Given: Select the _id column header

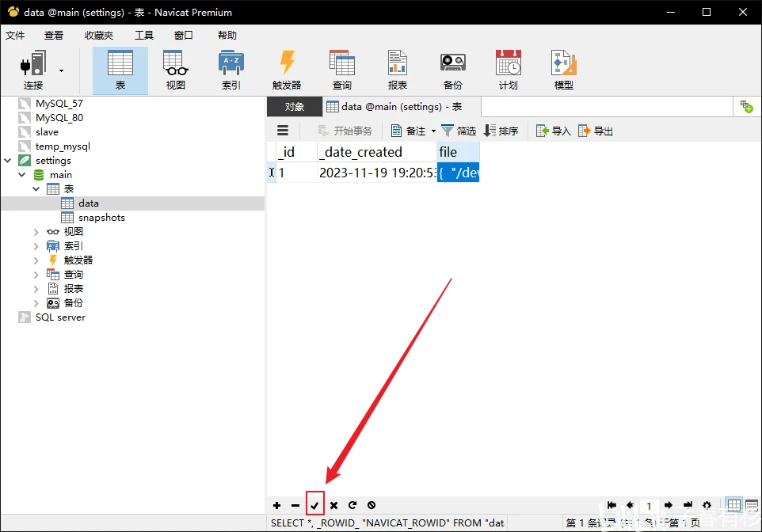Looking at the screenshot, I should pos(296,152).
